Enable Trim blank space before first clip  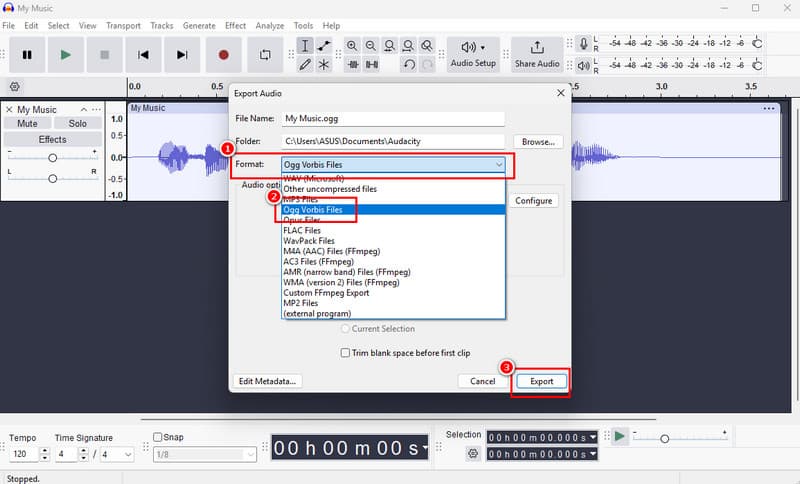pos(345,353)
